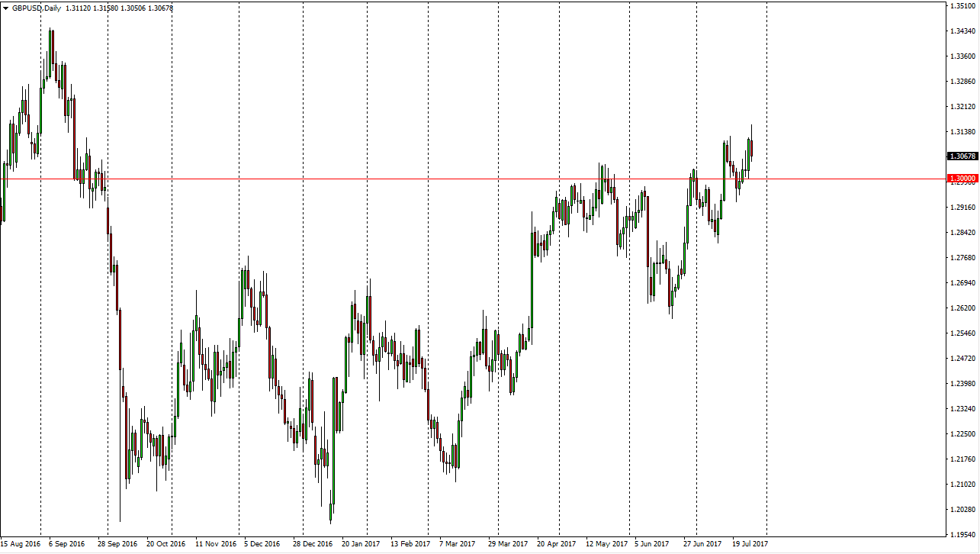This screenshot has height=554, width=980.
Task: Click the 11 Nov 2016 date label
Action: tap(216, 544)
